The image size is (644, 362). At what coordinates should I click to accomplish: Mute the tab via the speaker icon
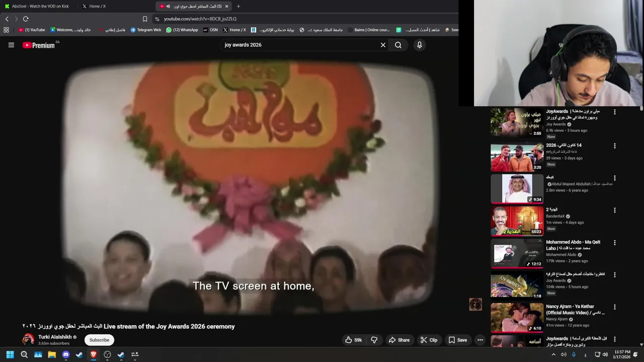click(168, 6)
